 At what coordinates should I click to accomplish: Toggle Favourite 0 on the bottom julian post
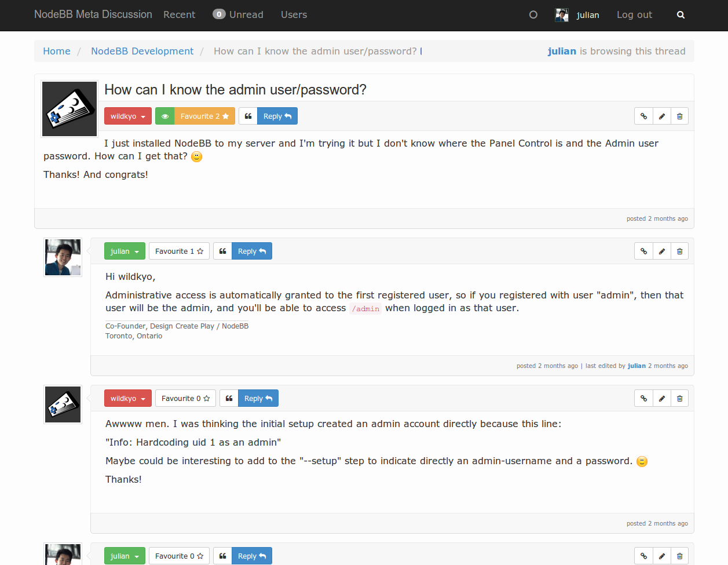pyautogui.click(x=179, y=556)
